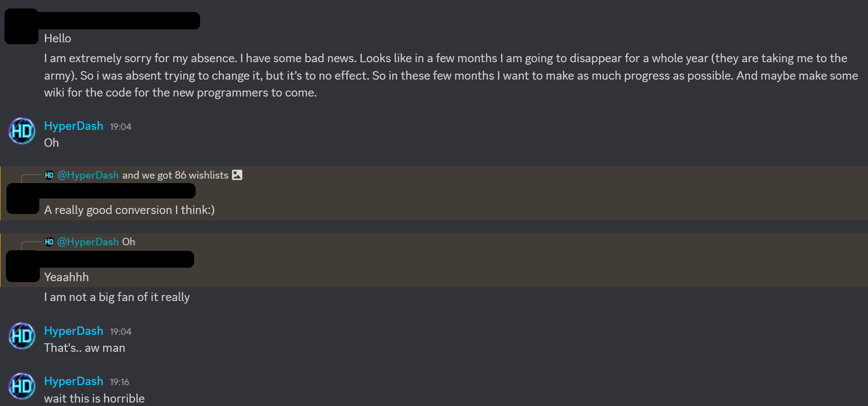Click HyperDash's avatar beside 'wait this is horrible'
The width and height of the screenshot is (868, 406).
click(x=21, y=386)
